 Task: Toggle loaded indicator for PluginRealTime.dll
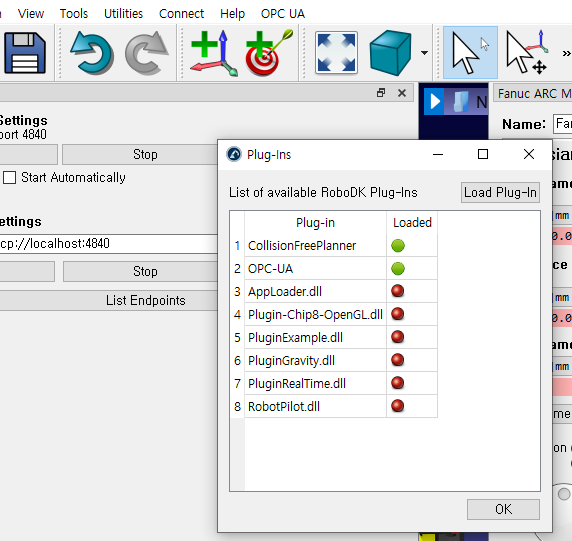tap(398, 383)
